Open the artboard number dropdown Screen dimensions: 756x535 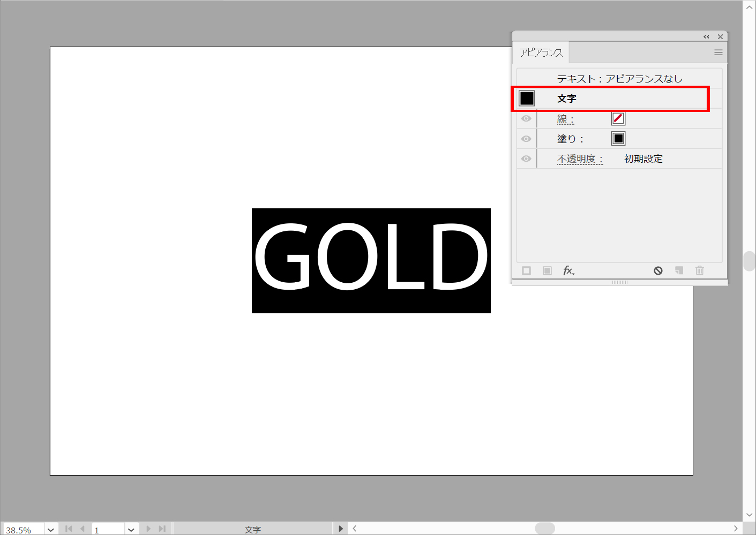pyautogui.click(x=131, y=530)
